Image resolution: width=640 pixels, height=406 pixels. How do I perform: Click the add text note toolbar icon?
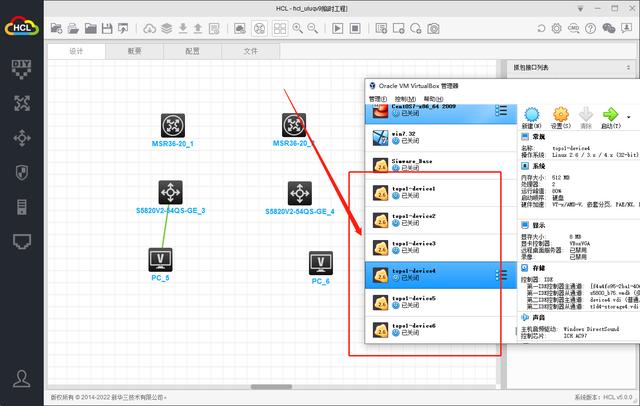(x=381, y=29)
